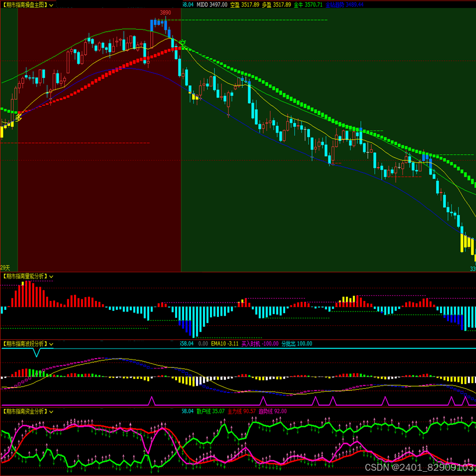This screenshot has height=476, width=476.
Task: Click the 29天 day count label
Action: click(5, 268)
